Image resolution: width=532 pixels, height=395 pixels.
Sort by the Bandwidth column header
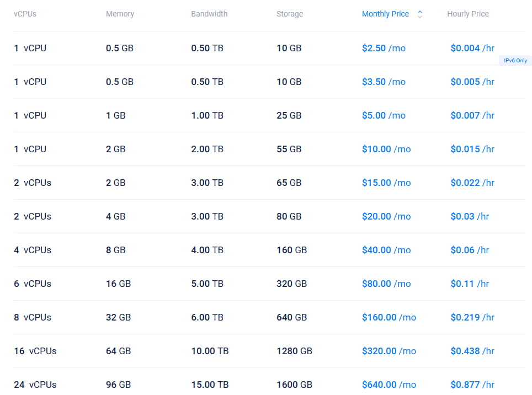coord(209,14)
